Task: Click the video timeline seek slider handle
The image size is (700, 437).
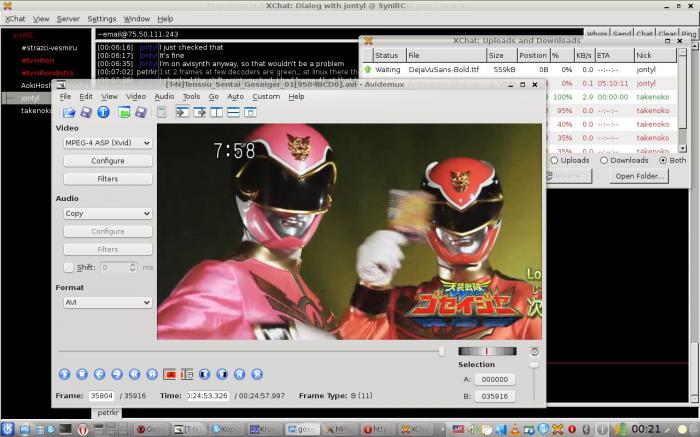Action: 441,352
